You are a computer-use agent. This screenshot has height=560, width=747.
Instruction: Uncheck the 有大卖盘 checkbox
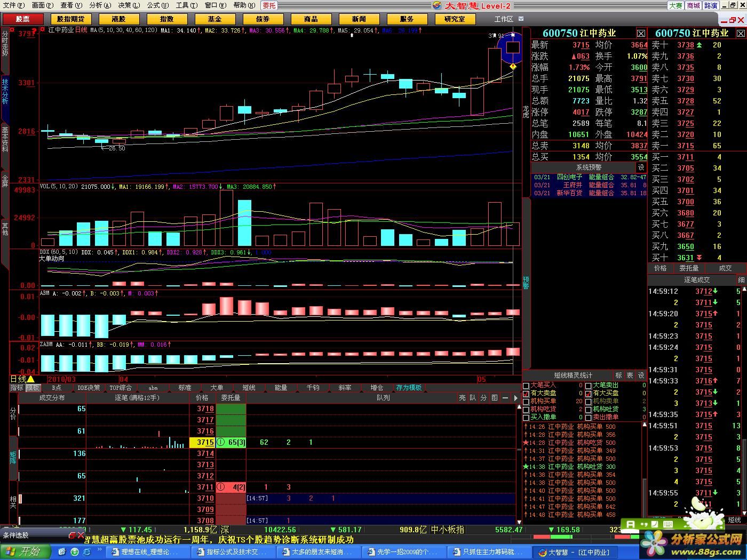click(526, 394)
